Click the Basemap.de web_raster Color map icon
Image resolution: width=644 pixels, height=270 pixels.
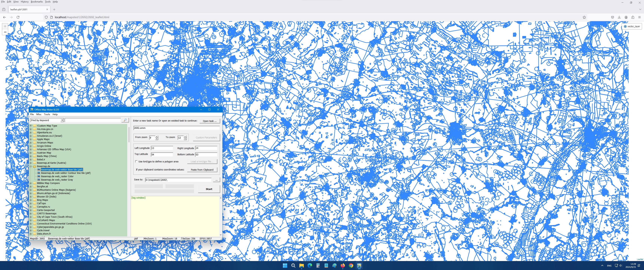coord(39,176)
